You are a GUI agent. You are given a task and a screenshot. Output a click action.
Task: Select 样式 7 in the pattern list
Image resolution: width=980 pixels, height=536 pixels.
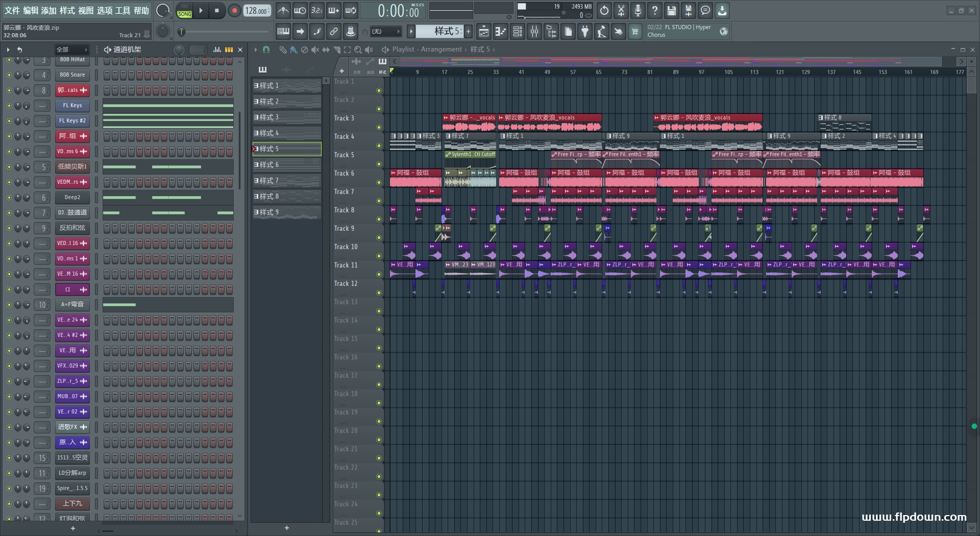click(287, 181)
